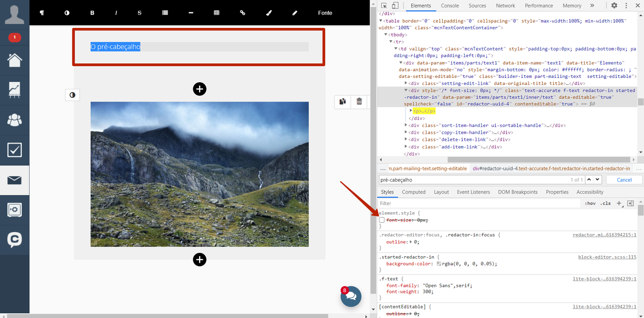This screenshot has width=644, height=318.
Task: Click the trash icon to delete block
Action: point(359,101)
